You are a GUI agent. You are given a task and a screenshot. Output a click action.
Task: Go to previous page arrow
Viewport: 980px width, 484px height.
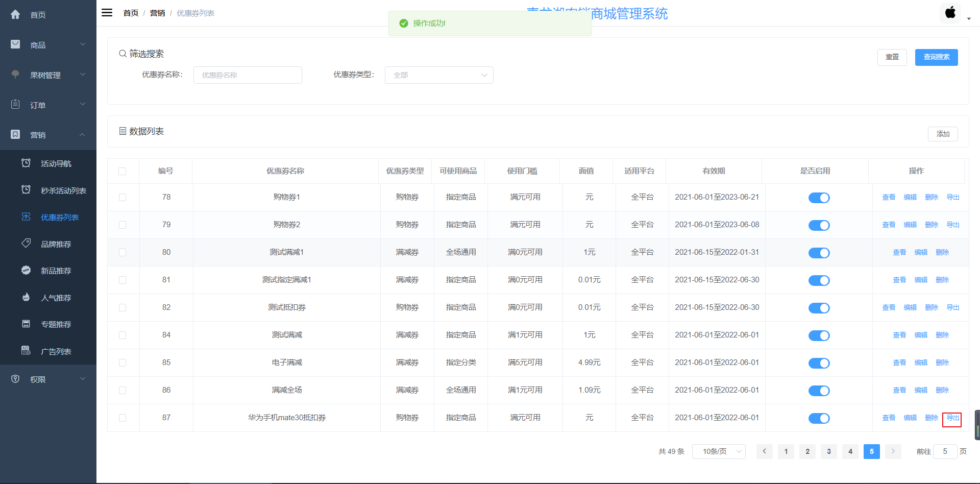coord(765,451)
